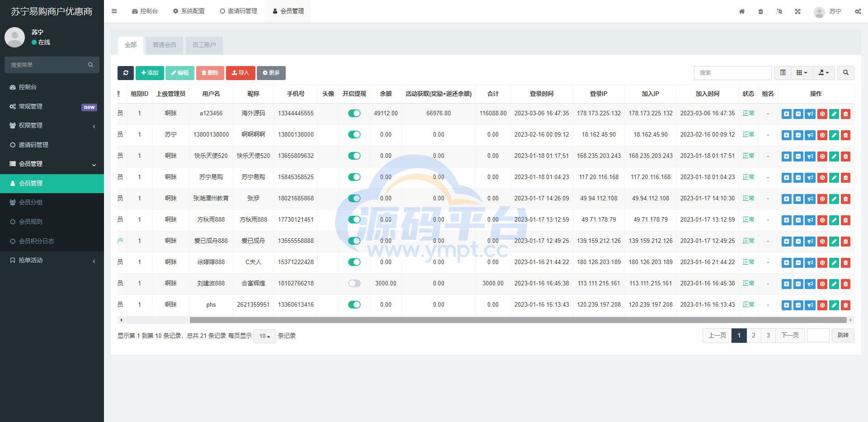Click the green 添加 button
Image resolution: width=868 pixels, height=422 pixels.
150,73
